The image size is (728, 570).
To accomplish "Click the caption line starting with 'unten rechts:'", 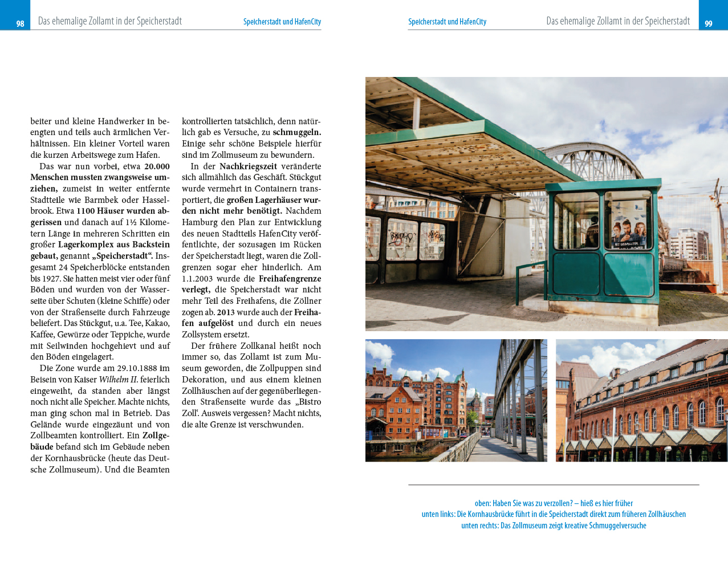I will [554, 526].
